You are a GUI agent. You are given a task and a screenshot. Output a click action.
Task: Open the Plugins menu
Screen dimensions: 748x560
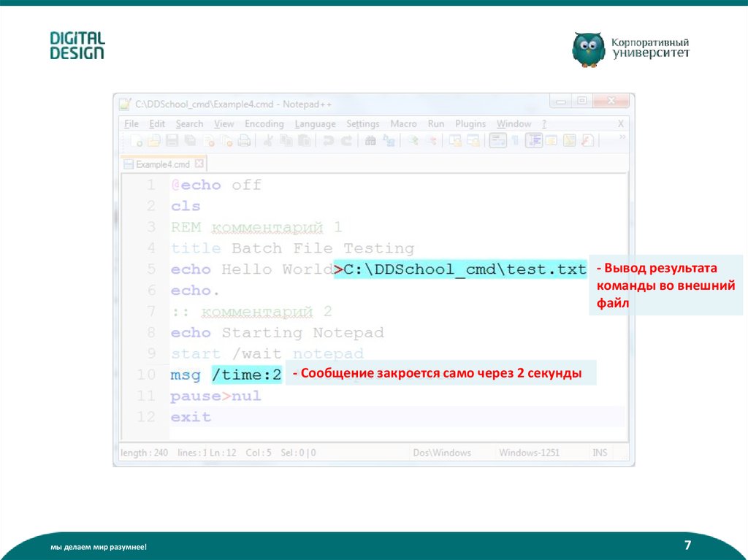click(x=470, y=124)
